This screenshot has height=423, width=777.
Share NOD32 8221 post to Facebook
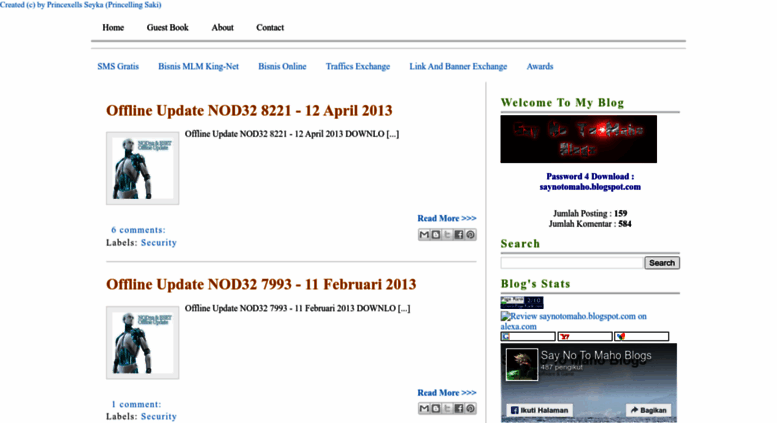point(458,234)
